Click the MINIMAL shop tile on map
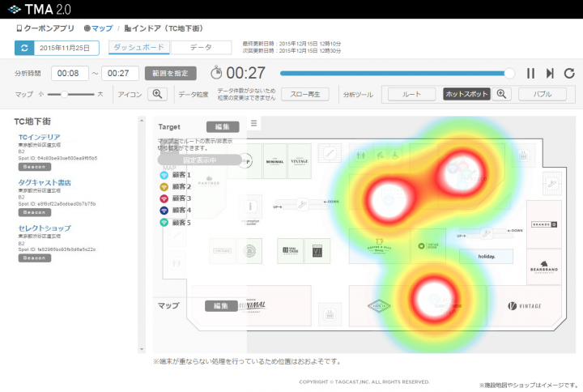 [274, 161]
